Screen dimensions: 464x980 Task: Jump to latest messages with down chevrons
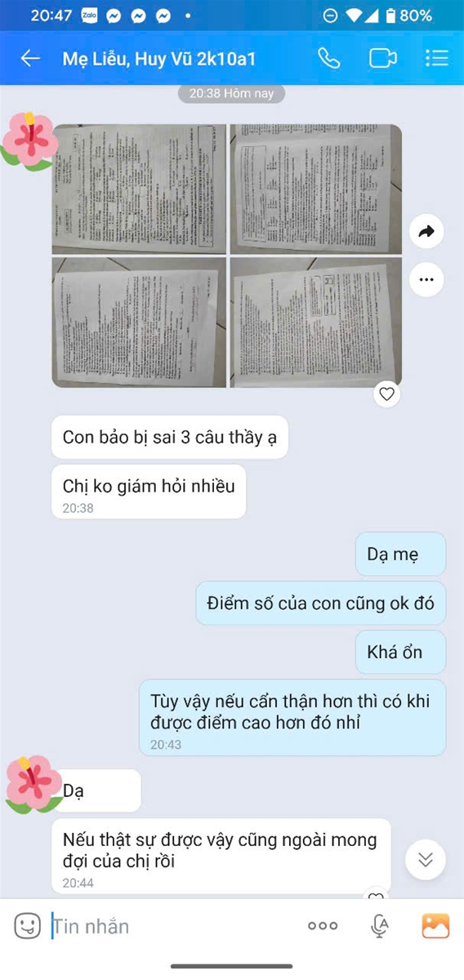click(x=425, y=859)
